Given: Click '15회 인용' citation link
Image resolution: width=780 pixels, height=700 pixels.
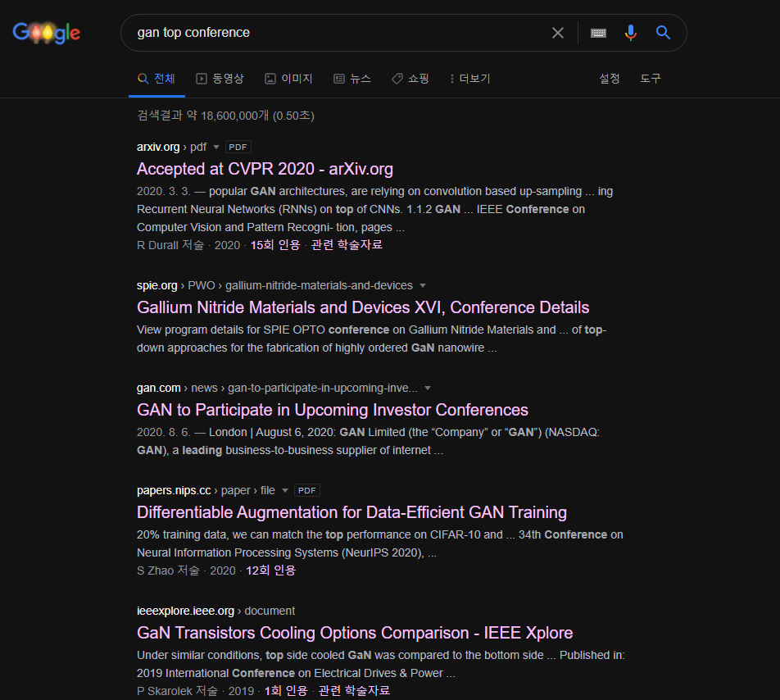Looking at the screenshot, I should pos(275,245).
